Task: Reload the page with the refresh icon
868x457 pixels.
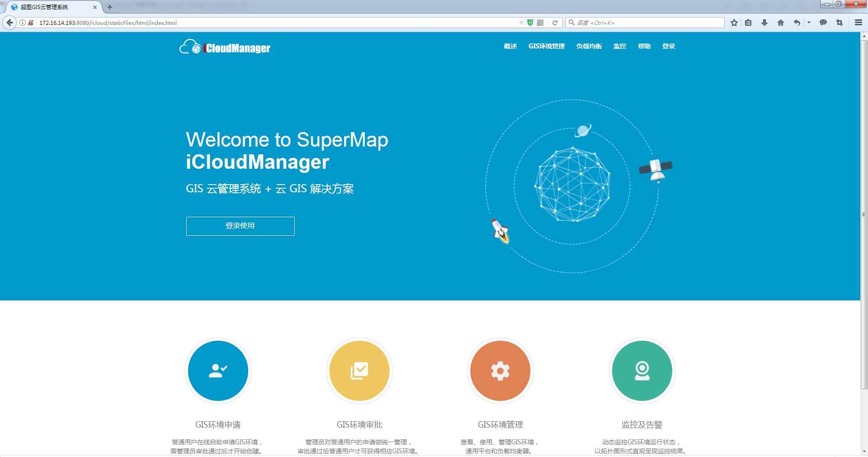Action: click(555, 23)
